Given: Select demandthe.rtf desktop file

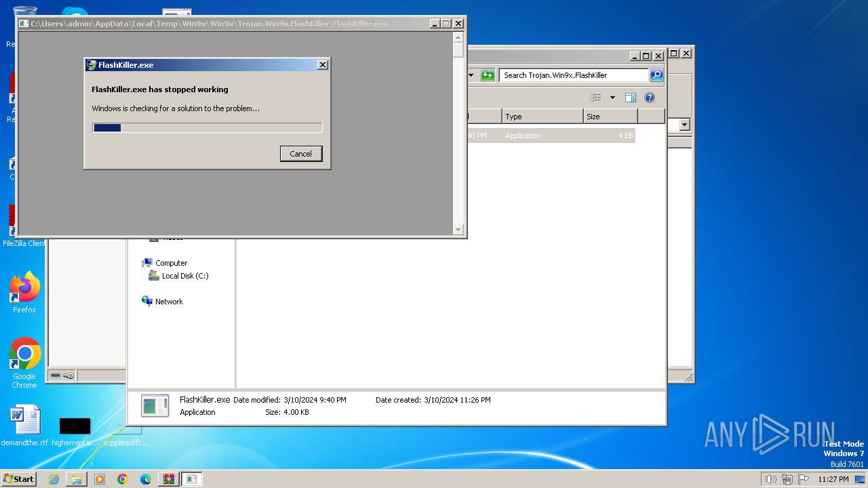Looking at the screenshot, I should click(24, 426).
